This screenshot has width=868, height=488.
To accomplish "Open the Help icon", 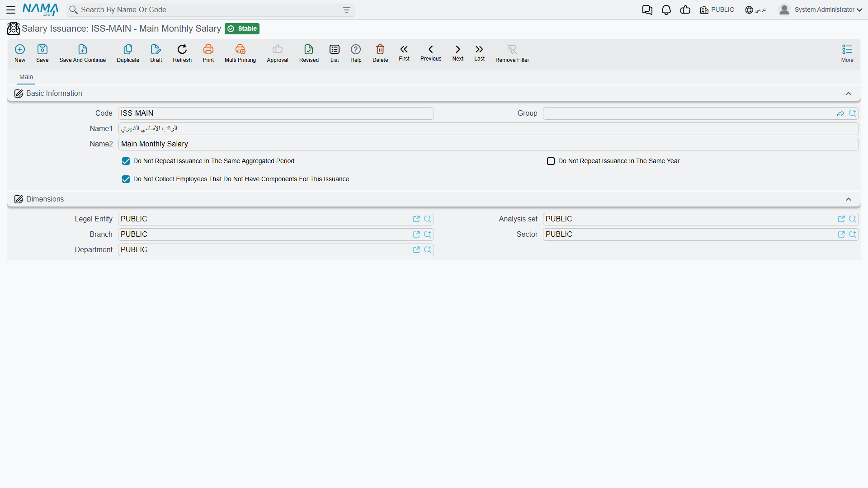I will coord(356,49).
